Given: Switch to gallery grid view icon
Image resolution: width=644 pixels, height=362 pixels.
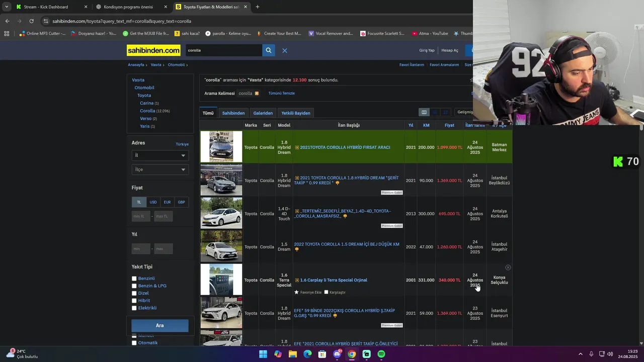Looking at the screenshot, I should click(x=445, y=112).
